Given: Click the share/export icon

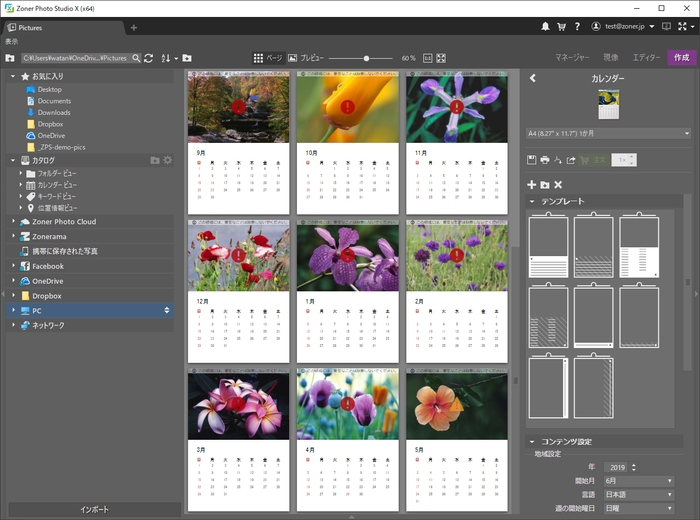Looking at the screenshot, I should click(x=571, y=160).
